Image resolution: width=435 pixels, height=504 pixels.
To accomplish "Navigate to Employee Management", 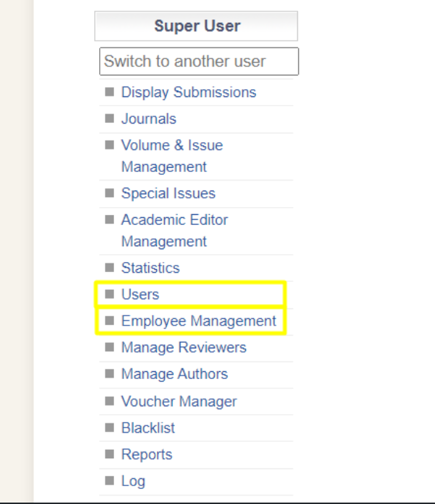I will (198, 321).
